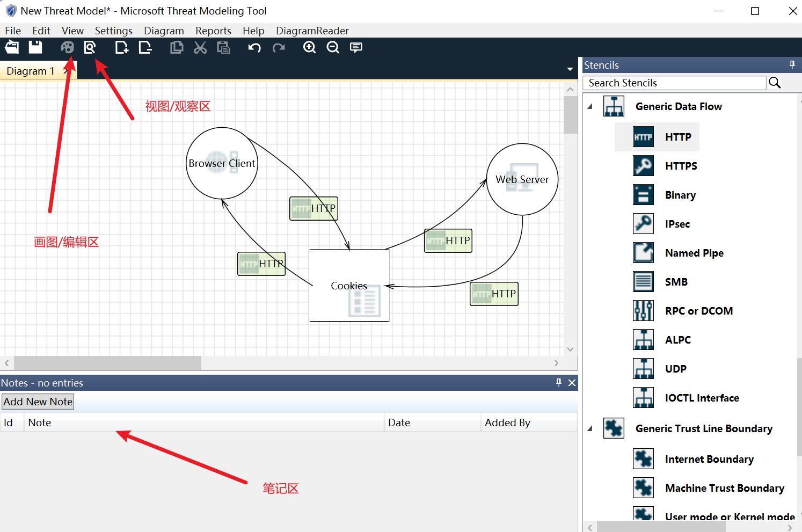This screenshot has height=532, width=802.
Task: Click the Search Stencils field
Action: point(674,83)
